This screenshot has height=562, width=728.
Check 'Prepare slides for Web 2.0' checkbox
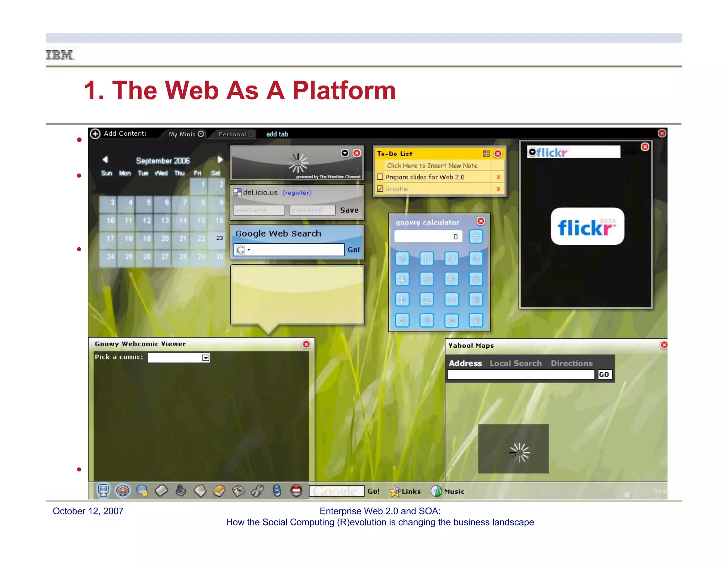pos(380,177)
